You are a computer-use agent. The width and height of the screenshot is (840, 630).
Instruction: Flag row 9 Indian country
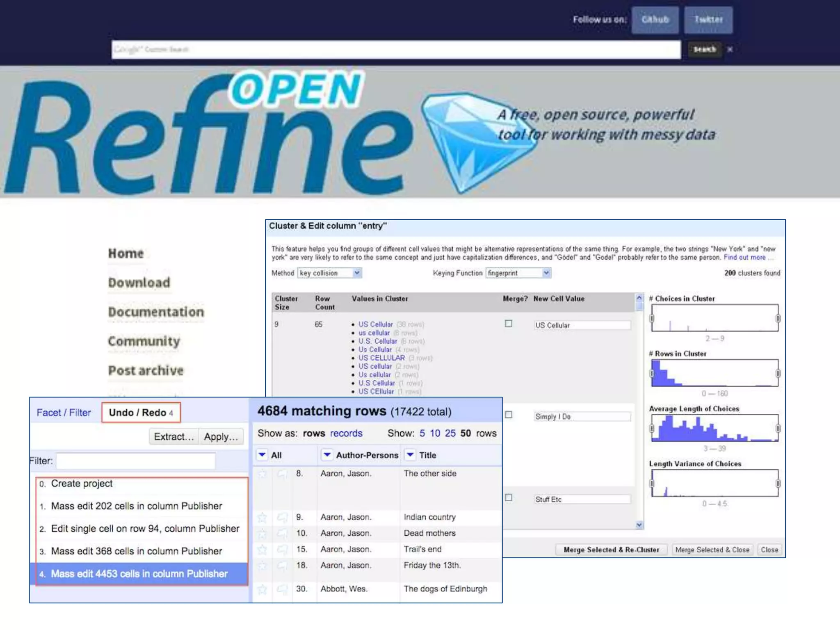pos(282,518)
